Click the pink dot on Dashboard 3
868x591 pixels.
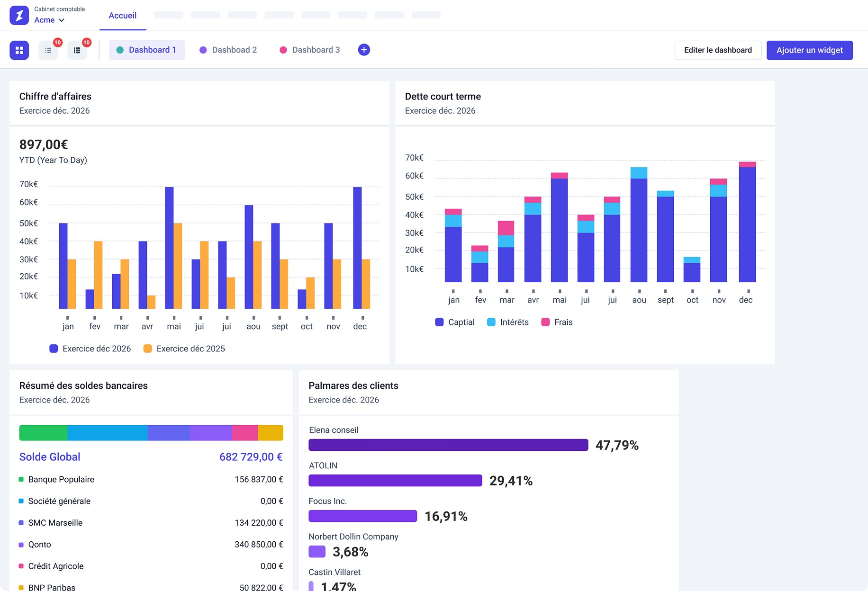[x=283, y=50]
